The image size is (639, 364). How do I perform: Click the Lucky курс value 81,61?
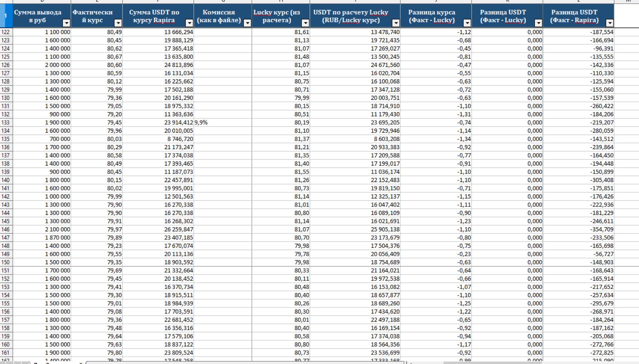280,32
